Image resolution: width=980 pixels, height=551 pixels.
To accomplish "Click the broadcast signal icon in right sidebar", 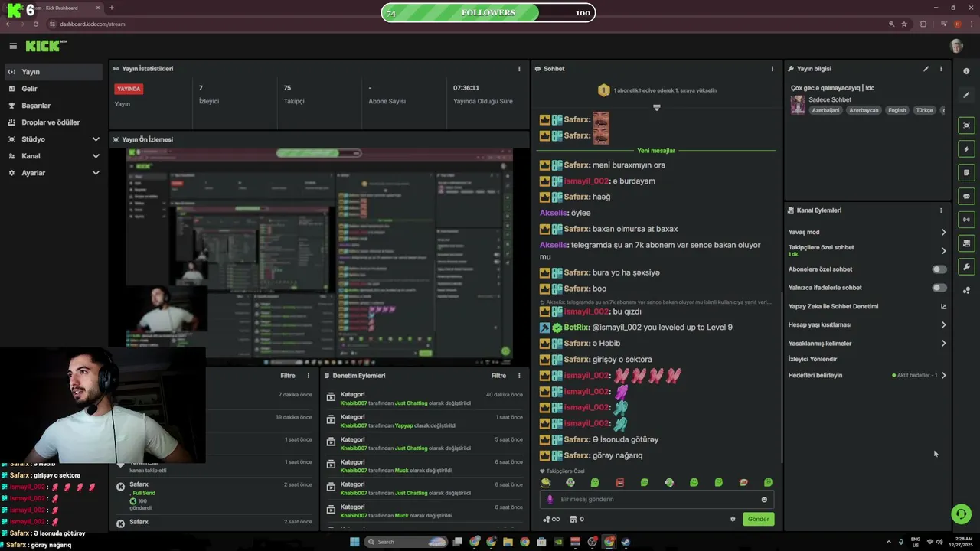I will coord(966,220).
